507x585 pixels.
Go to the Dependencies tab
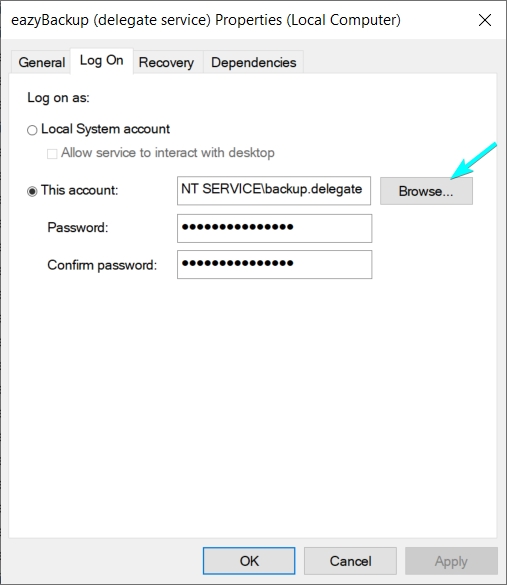tap(253, 62)
